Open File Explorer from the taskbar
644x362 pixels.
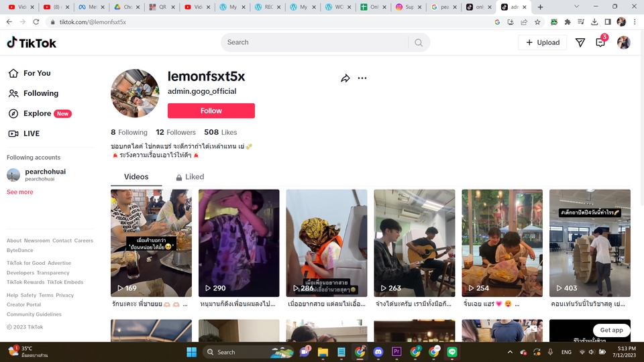pos(323,352)
